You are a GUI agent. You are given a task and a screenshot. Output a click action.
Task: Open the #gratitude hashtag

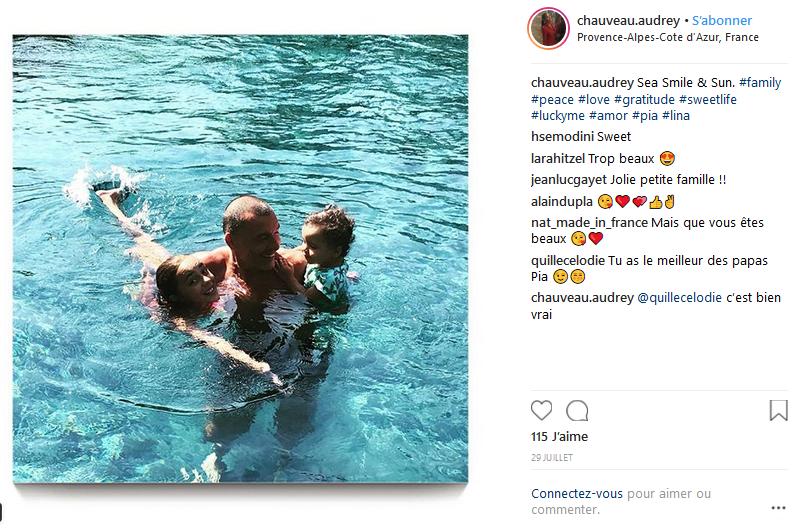tap(644, 99)
